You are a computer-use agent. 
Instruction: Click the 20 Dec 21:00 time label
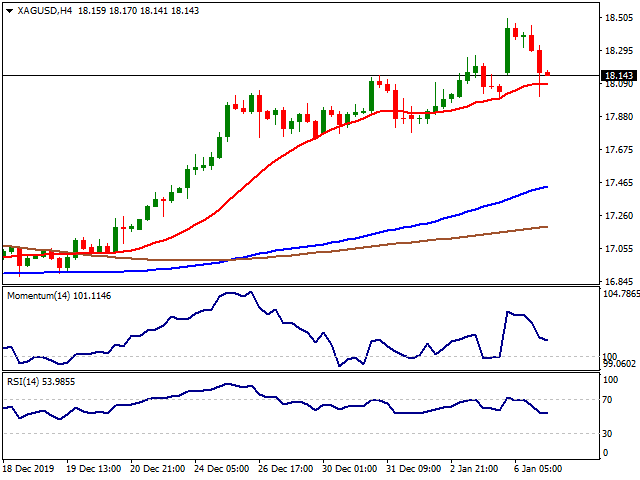[158, 469]
